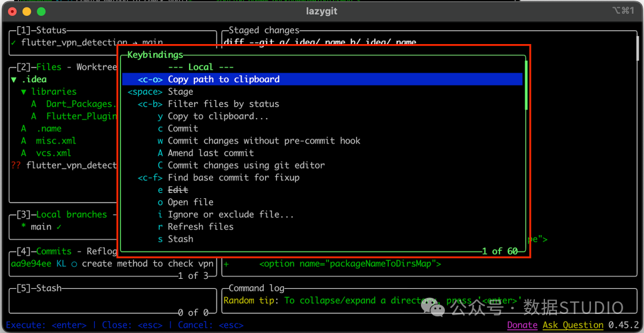Click the packageNameToDirsMap diff line
The image size is (644, 333).
click(x=332, y=264)
